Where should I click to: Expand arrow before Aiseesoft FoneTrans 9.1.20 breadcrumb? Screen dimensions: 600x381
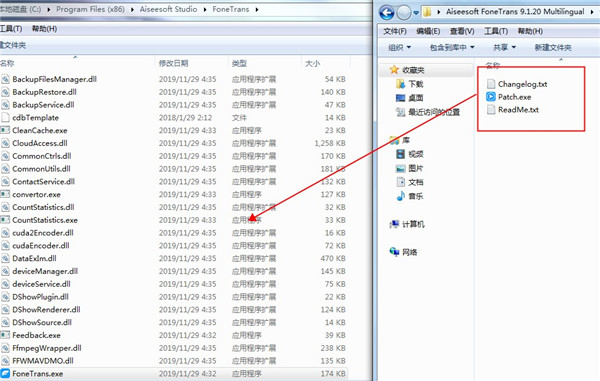tap(439, 12)
